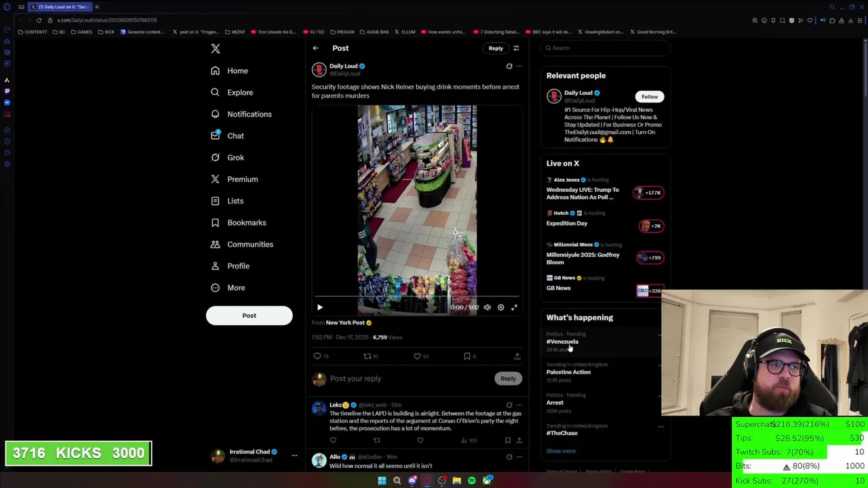Reply to the Lekz comment
868x488 pixels.
[x=333, y=441]
